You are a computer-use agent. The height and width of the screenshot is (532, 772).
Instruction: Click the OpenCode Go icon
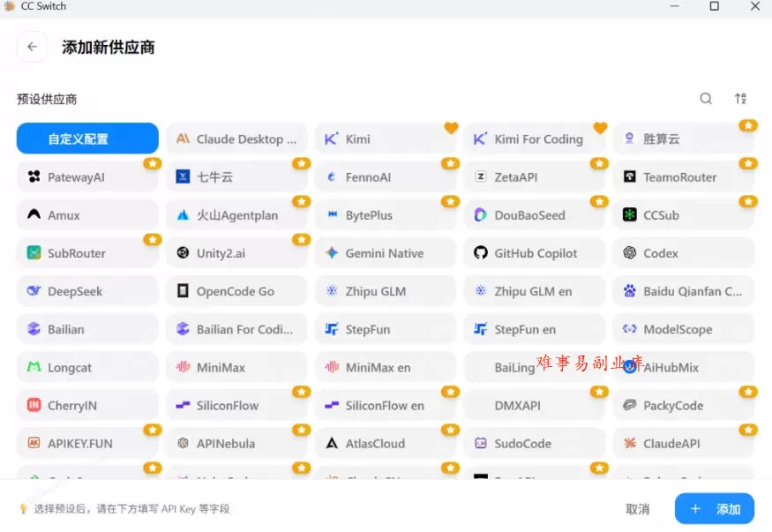184,291
